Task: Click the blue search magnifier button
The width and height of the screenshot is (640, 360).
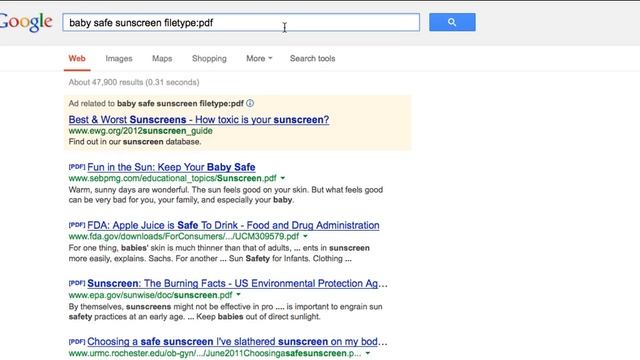Action: 452,22
